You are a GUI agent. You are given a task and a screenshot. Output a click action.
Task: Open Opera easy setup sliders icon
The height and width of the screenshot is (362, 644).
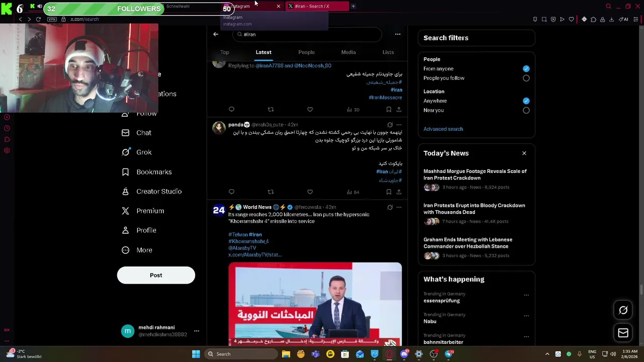(636, 19)
